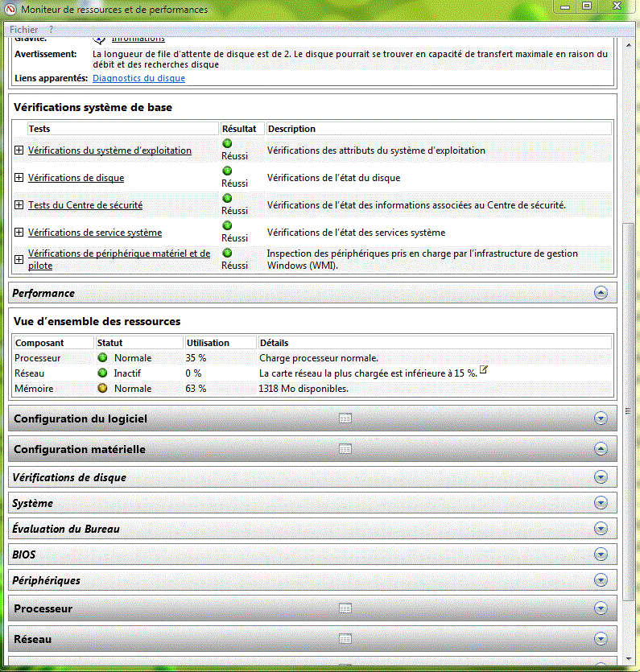The width and height of the screenshot is (640, 672).
Task: Click the Résultat column header
Action: click(242, 129)
